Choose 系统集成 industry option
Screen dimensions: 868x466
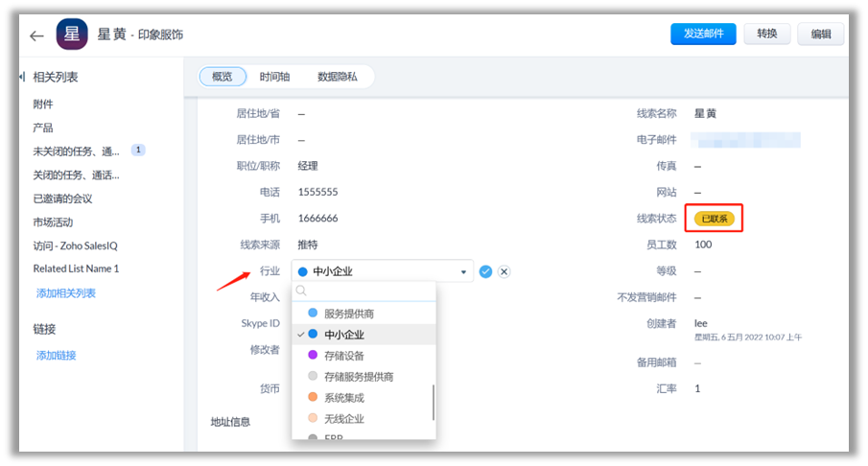(343, 398)
